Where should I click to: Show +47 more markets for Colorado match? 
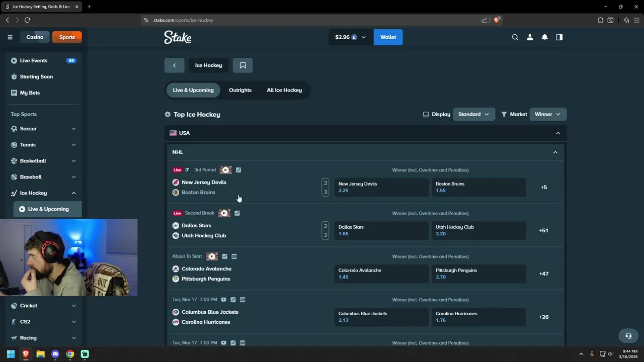pos(543,274)
